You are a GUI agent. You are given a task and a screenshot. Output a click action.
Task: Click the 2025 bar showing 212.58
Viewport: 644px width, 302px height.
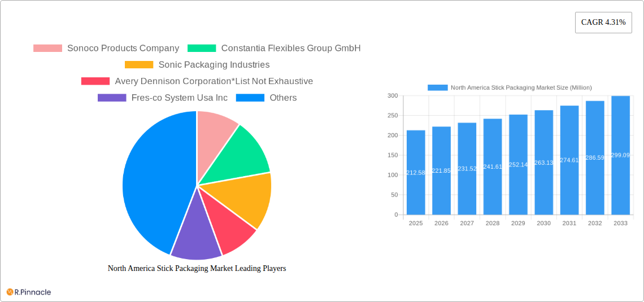pyautogui.click(x=416, y=172)
